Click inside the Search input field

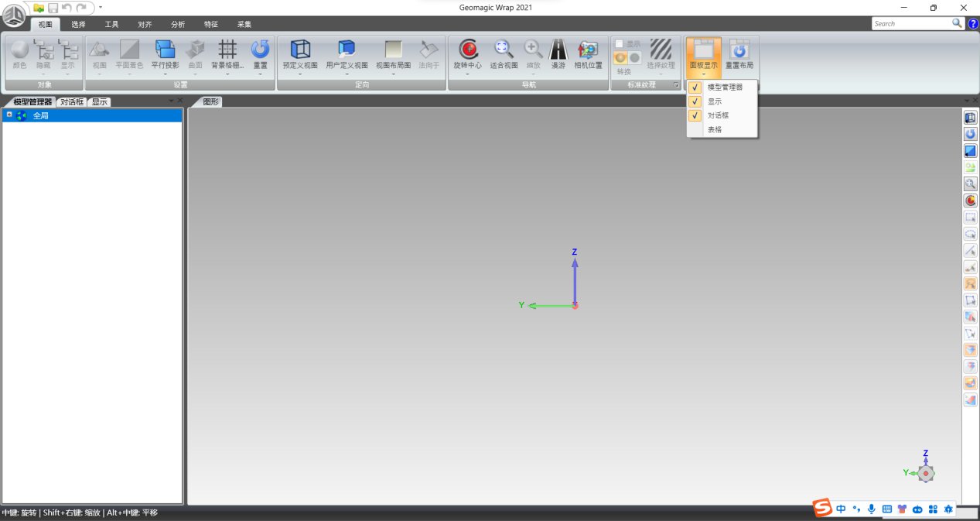911,24
